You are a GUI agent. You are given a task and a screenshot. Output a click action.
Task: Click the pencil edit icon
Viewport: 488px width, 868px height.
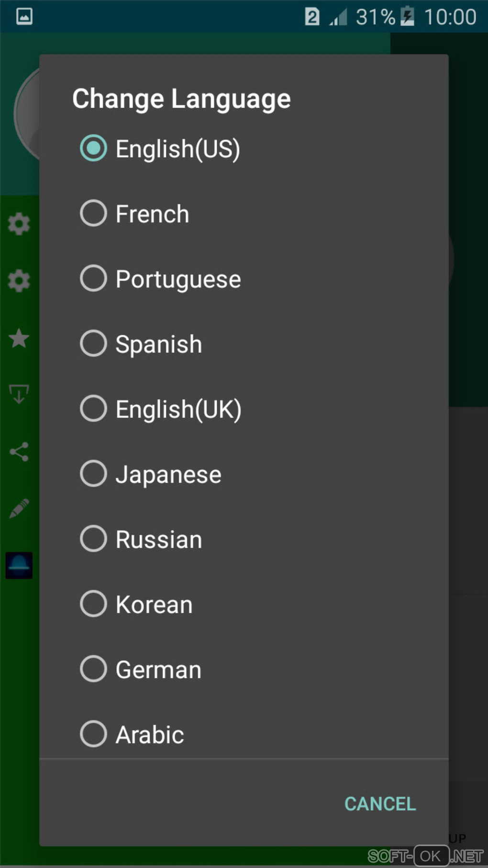pyautogui.click(x=19, y=509)
